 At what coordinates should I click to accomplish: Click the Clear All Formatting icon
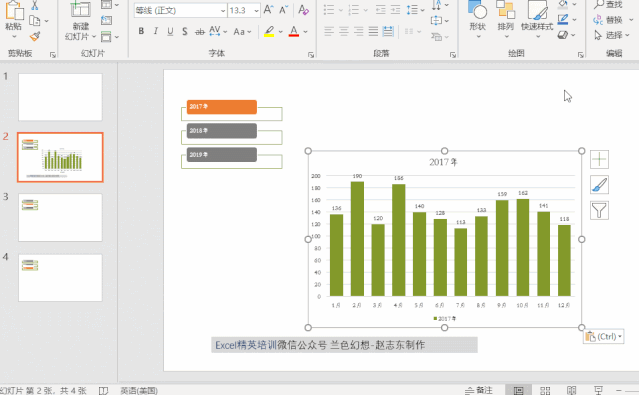(303, 10)
